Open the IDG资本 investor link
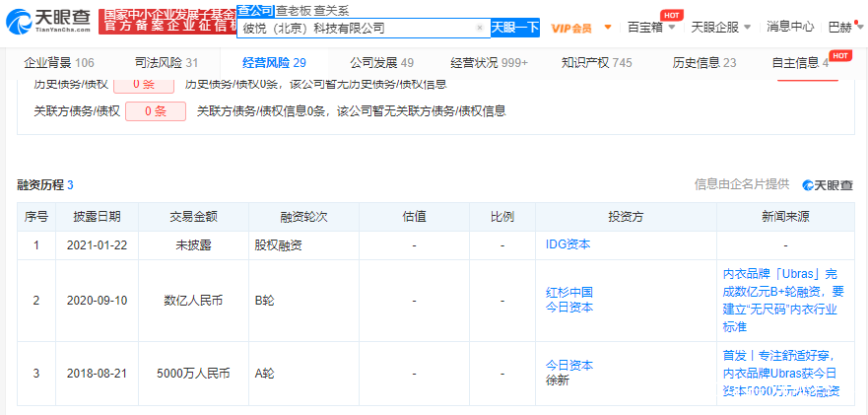Image resolution: width=868 pixels, height=415 pixels. pyautogui.click(x=568, y=244)
